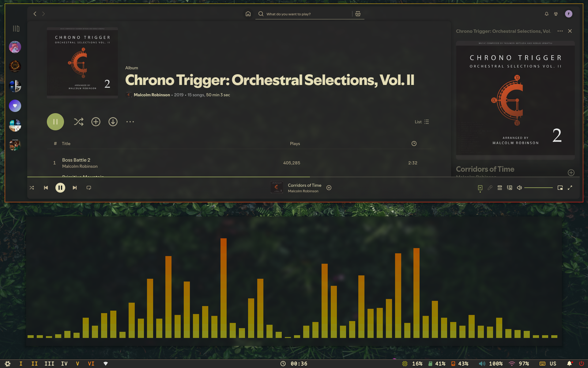The height and width of the screenshot is (368, 588).
Task: Add Corridors of Time to Liked Songs in player bar
Action: pyautogui.click(x=329, y=188)
